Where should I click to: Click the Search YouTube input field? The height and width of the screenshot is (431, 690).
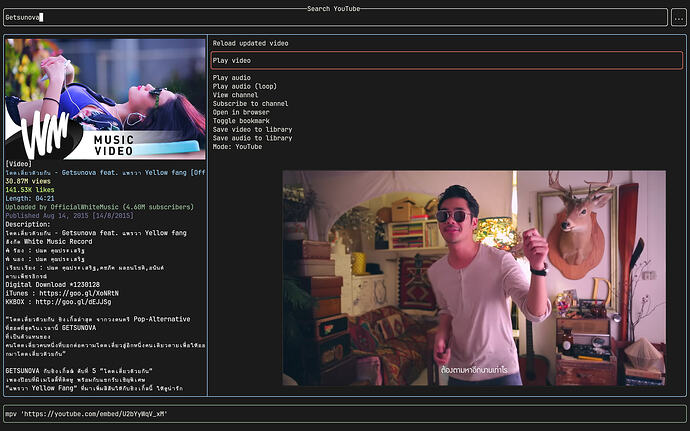(335, 17)
